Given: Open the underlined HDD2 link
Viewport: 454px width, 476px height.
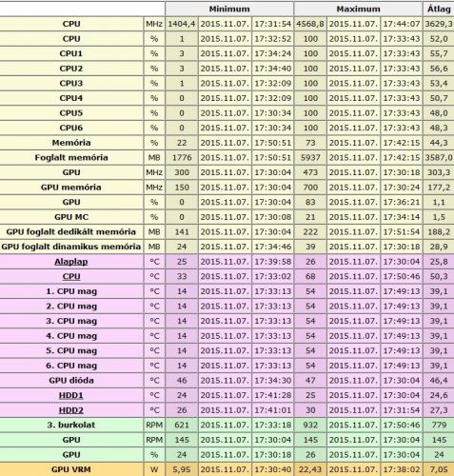Looking at the screenshot, I should tap(71, 410).
